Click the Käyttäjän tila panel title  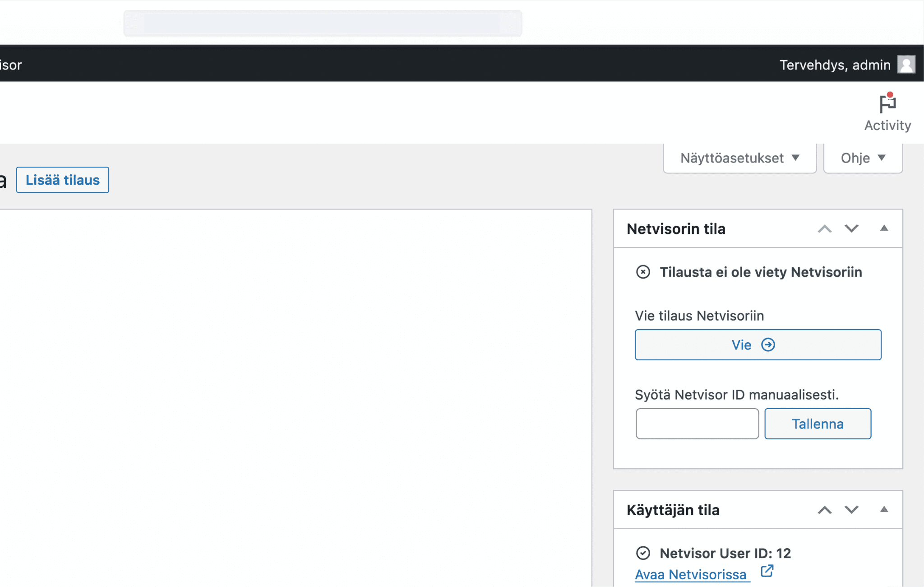click(x=673, y=510)
